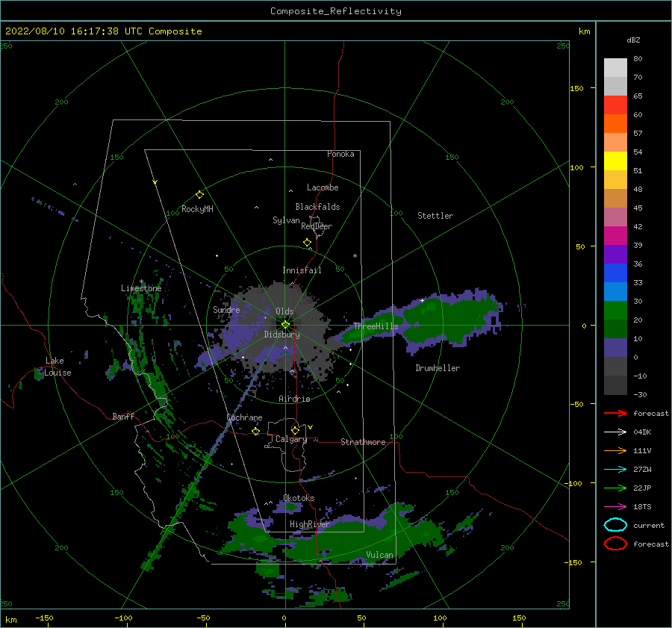Viewport: 672px width, 628px height.
Task: Click the Lacombe label
Action: pos(323,187)
